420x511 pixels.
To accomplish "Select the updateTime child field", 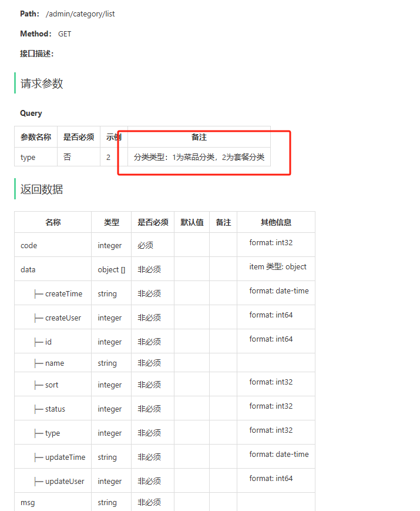I will tap(65, 457).
